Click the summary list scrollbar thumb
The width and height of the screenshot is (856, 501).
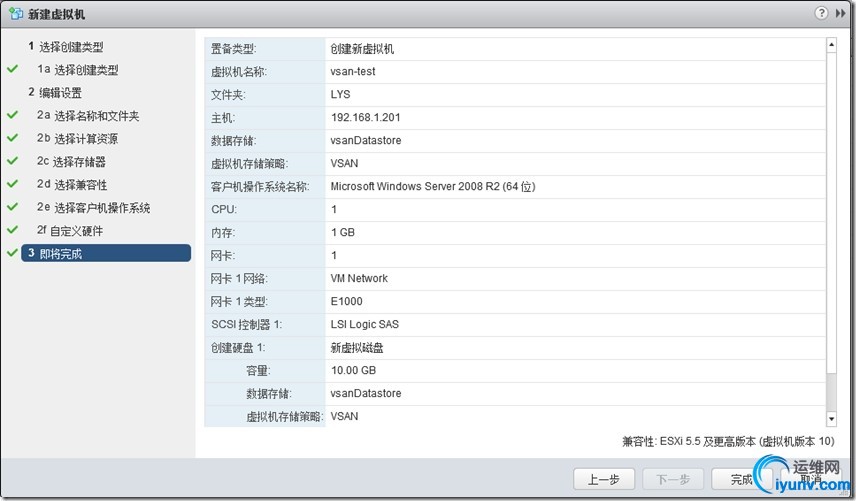point(831,215)
